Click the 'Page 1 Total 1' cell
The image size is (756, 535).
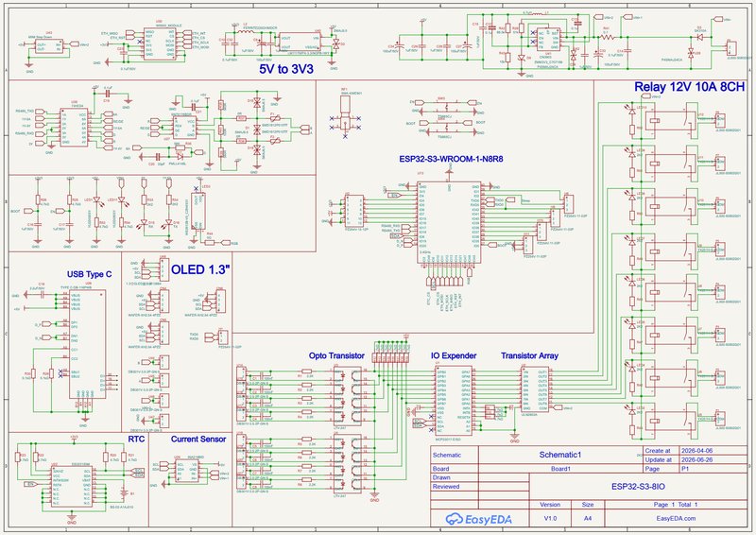pos(676,505)
